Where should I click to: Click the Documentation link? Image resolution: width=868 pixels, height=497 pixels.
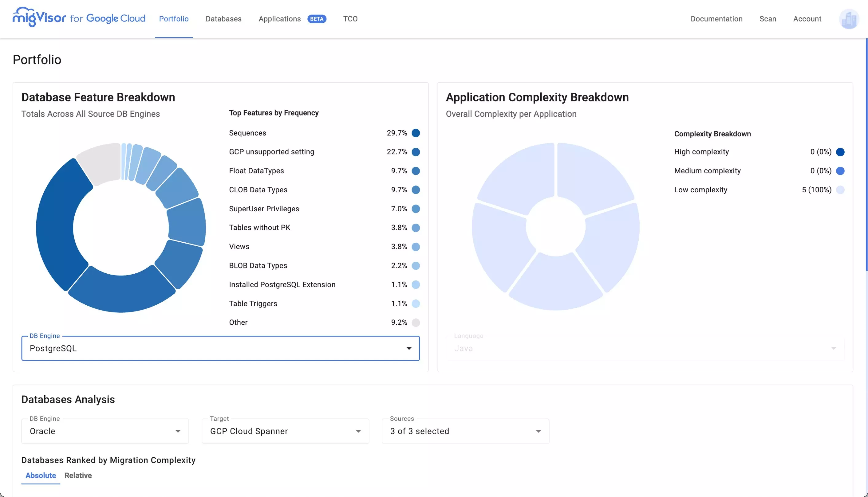716,18
